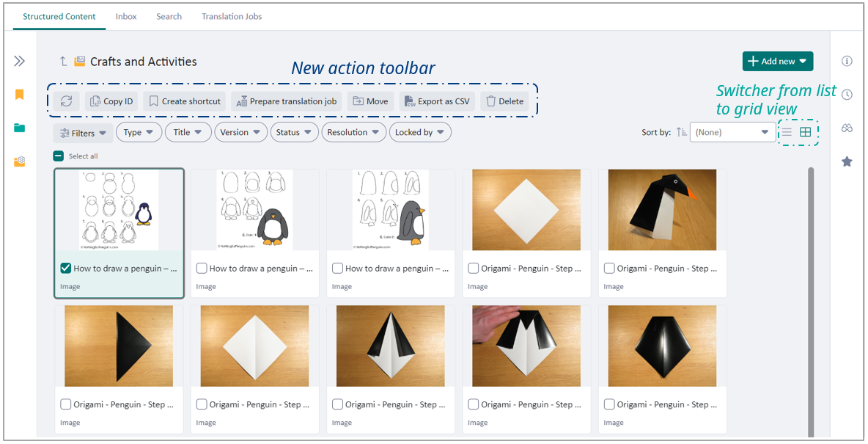Open the bookmarks icon in left sidebar
Screen dimensions: 868x444
point(20,95)
